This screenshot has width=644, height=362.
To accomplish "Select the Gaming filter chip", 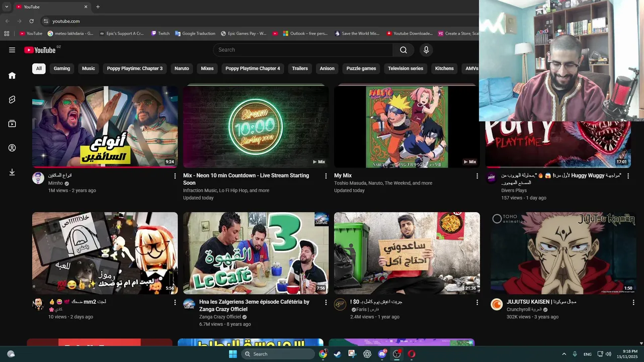I will [x=62, y=68].
